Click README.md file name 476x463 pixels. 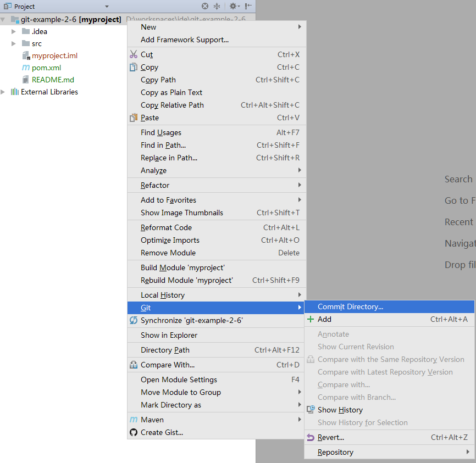click(x=53, y=80)
